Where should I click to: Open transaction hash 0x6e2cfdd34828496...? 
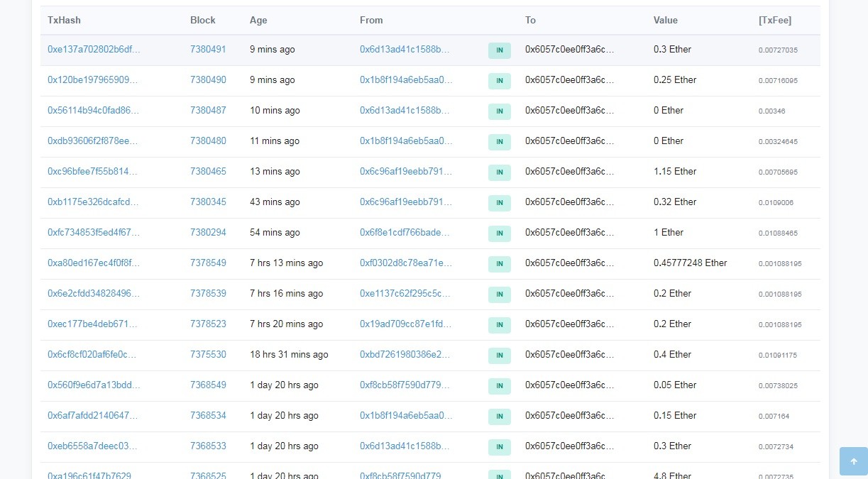click(93, 294)
